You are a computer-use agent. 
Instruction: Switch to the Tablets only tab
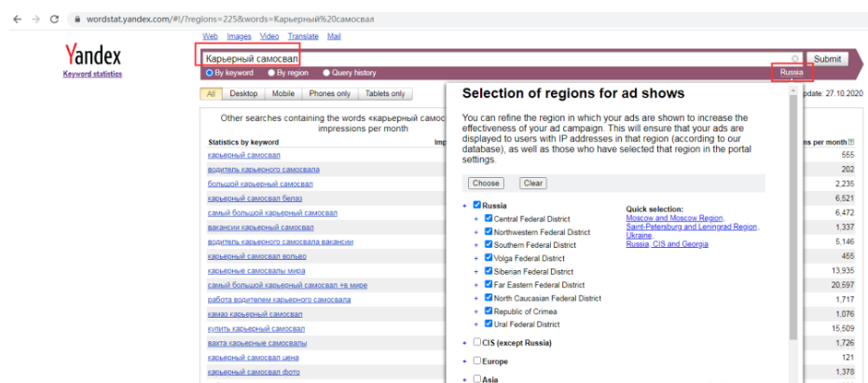pos(385,93)
